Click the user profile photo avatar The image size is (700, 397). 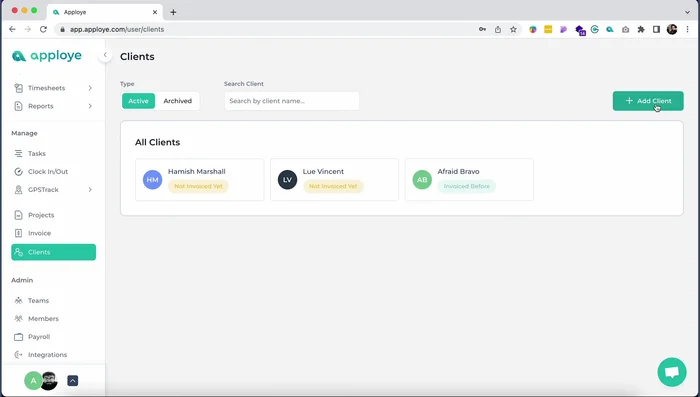tap(50, 381)
